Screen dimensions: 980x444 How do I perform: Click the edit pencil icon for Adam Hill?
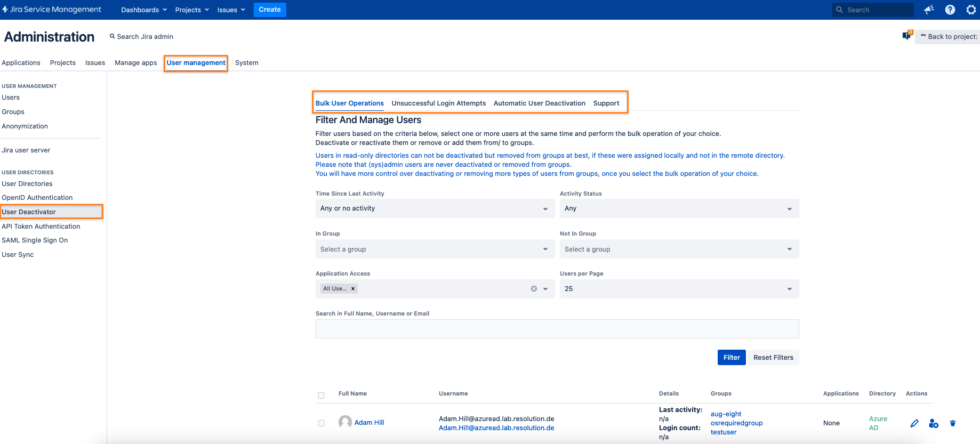coord(914,423)
